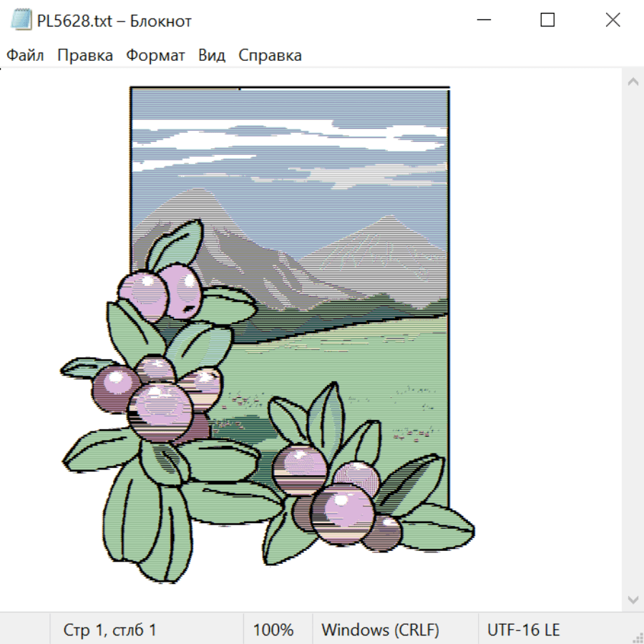
Task: Open the Правка menu
Action: 85,56
